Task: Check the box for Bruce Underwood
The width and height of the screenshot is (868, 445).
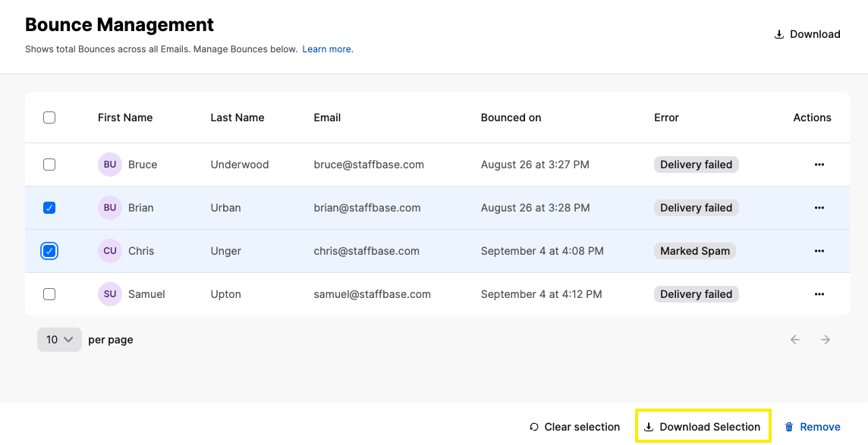Action: point(49,165)
